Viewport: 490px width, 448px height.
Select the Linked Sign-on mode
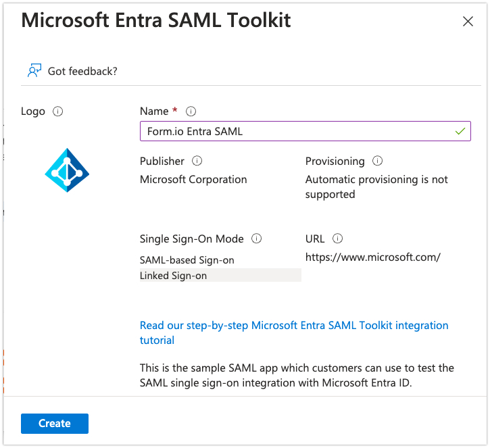(x=220, y=276)
